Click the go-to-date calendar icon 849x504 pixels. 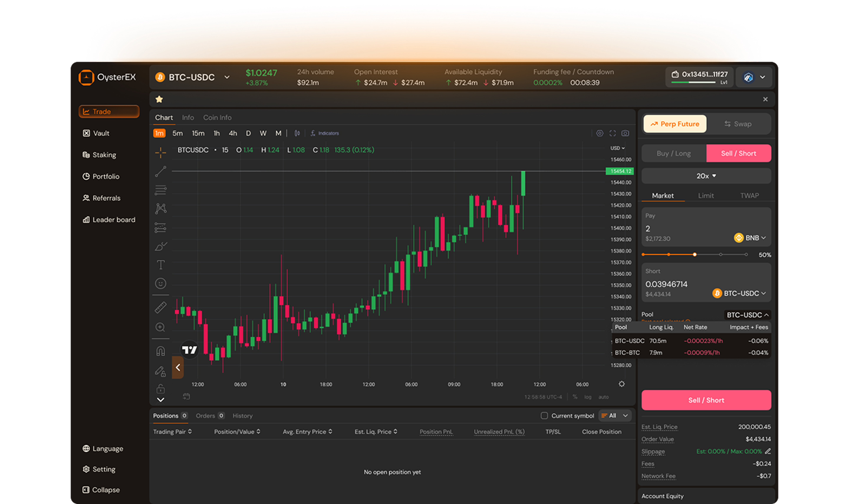coord(186,396)
